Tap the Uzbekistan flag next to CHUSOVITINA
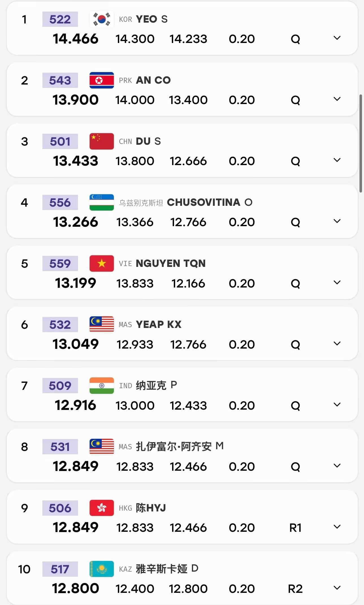364x605 pixels. click(102, 202)
